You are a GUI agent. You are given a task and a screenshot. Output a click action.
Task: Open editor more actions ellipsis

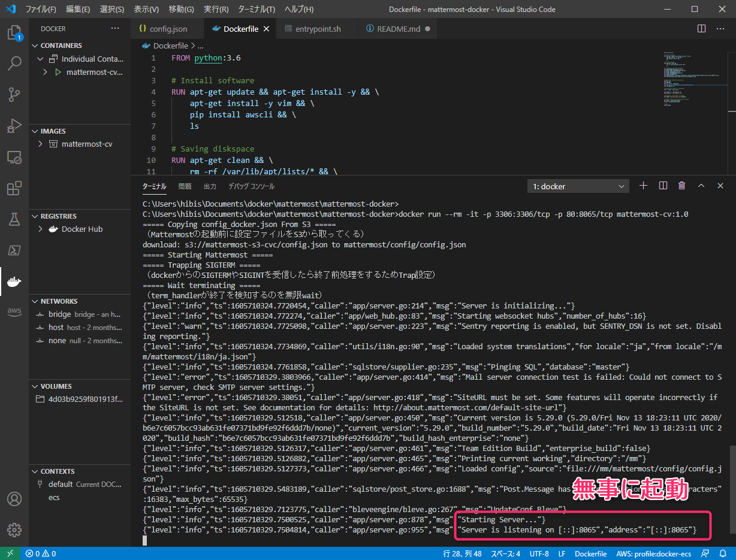721,29
